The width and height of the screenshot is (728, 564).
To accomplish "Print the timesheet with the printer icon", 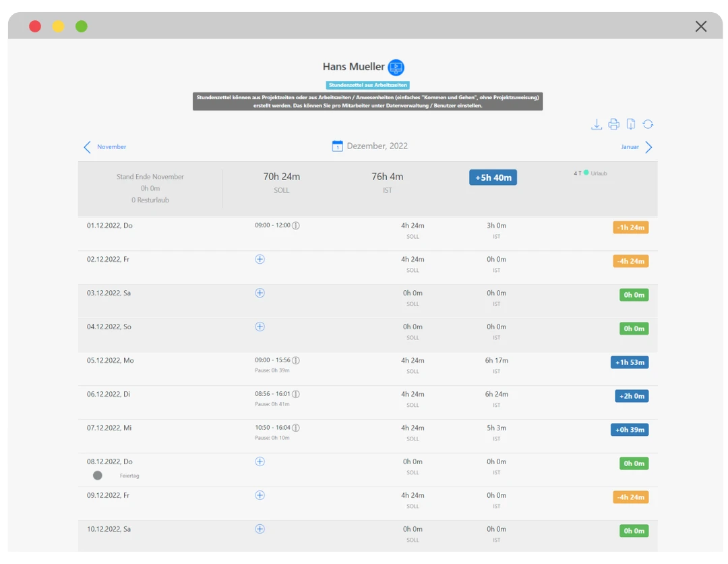I will 613,124.
